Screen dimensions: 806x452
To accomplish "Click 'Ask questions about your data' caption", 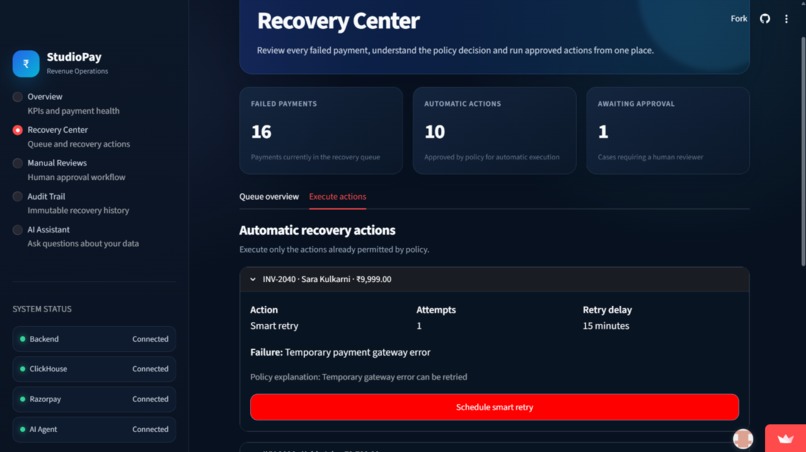I will tap(83, 243).
